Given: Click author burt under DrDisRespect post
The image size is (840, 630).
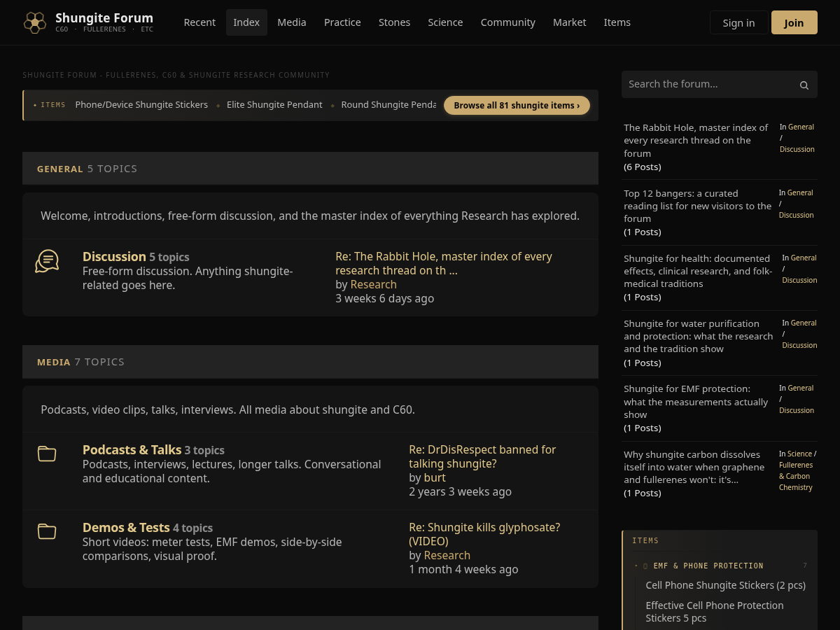Looking at the screenshot, I should pyautogui.click(x=435, y=477).
